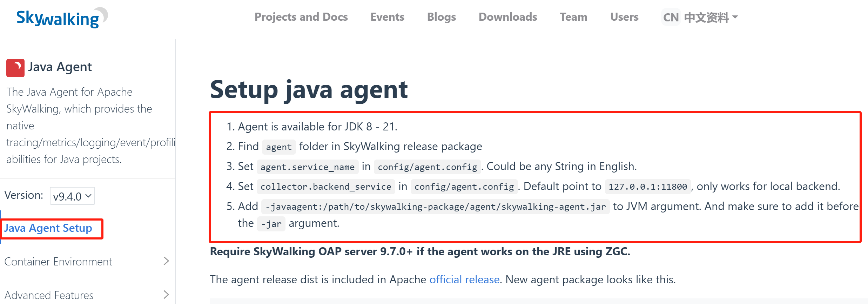This screenshot has width=868, height=304.
Task: Open the CN 中文资料 dropdown
Action: [x=700, y=17]
